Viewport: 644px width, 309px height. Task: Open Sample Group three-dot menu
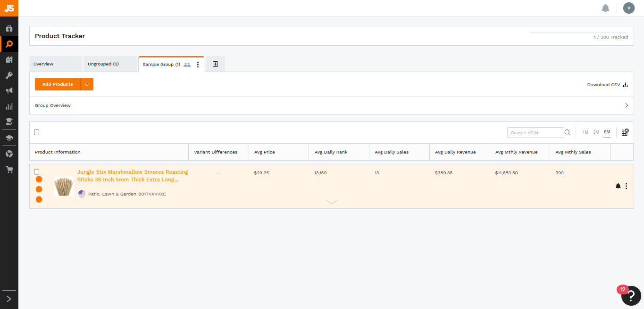(198, 65)
